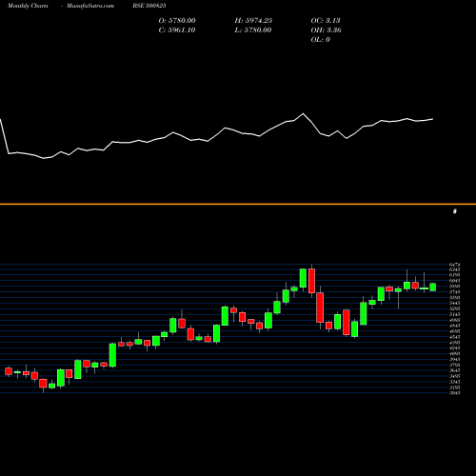Select the open price O: 5780.00 value

coord(177,21)
